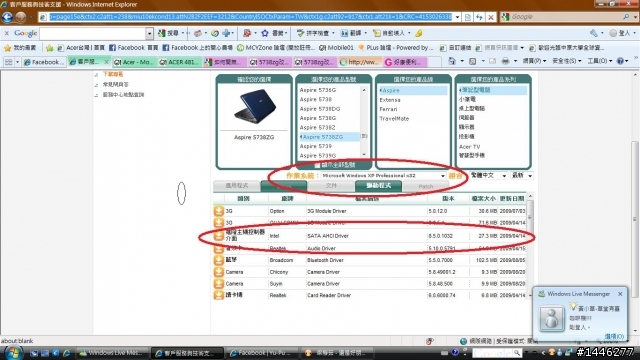Click the model list scroll-down arrow
This screenshot has width=640, height=360.
364,155
